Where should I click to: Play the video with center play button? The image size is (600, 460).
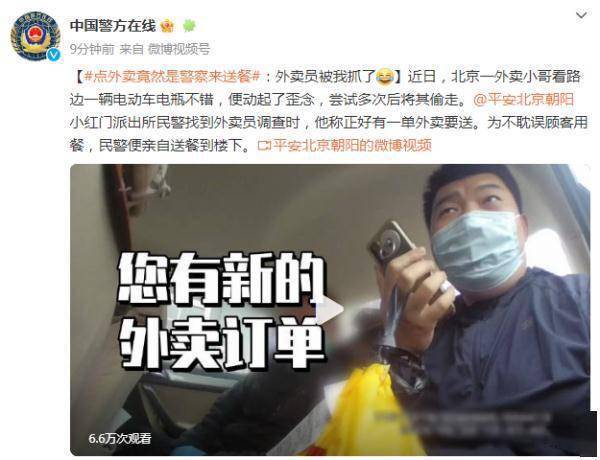(330, 310)
